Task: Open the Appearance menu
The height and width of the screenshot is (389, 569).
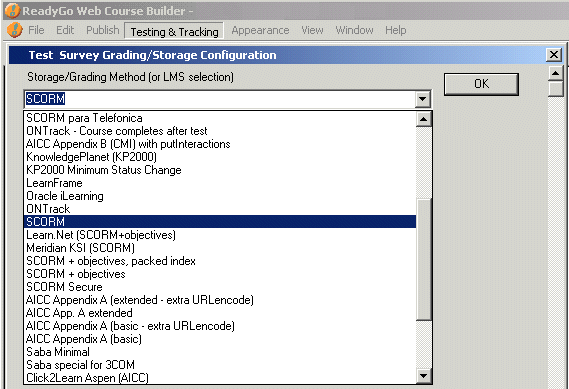Action: [260, 30]
